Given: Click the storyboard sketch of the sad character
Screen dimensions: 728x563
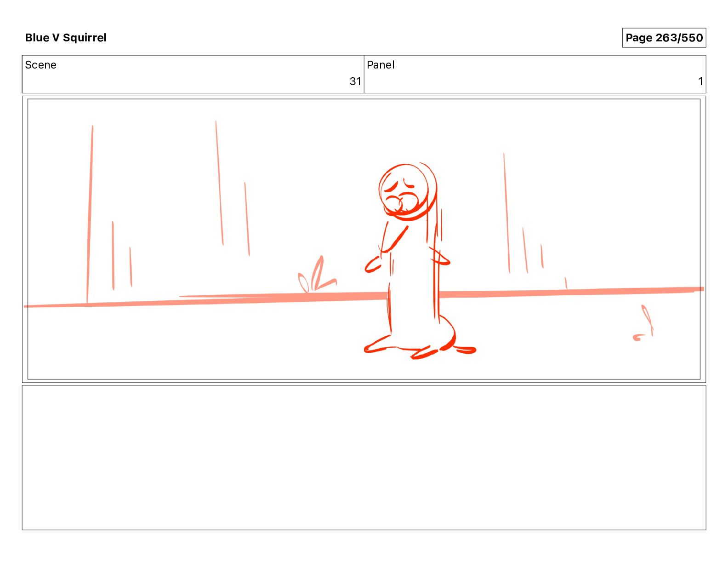Looking at the screenshot, I should [419, 261].
